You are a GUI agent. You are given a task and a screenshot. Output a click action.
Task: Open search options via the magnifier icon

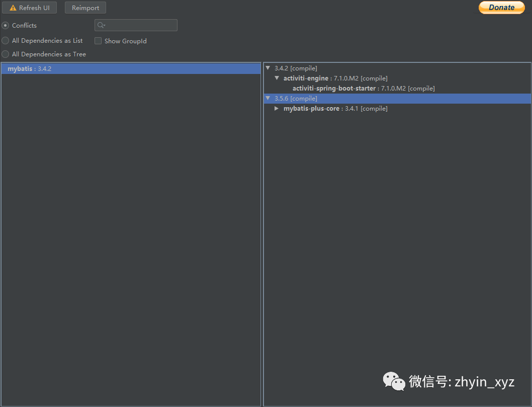pyautogui.click(x=101, y=25)
